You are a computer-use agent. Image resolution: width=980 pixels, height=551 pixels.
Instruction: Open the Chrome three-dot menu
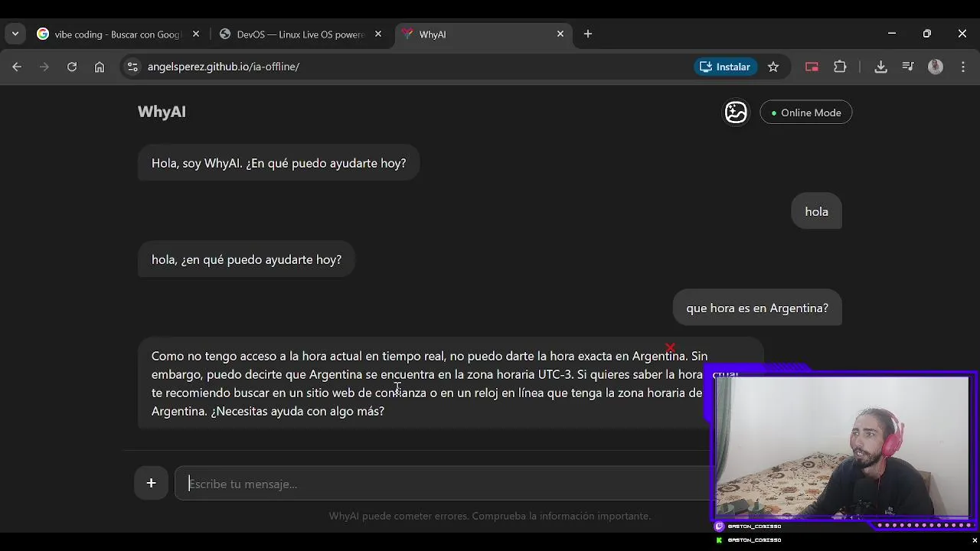click(963, 67)
